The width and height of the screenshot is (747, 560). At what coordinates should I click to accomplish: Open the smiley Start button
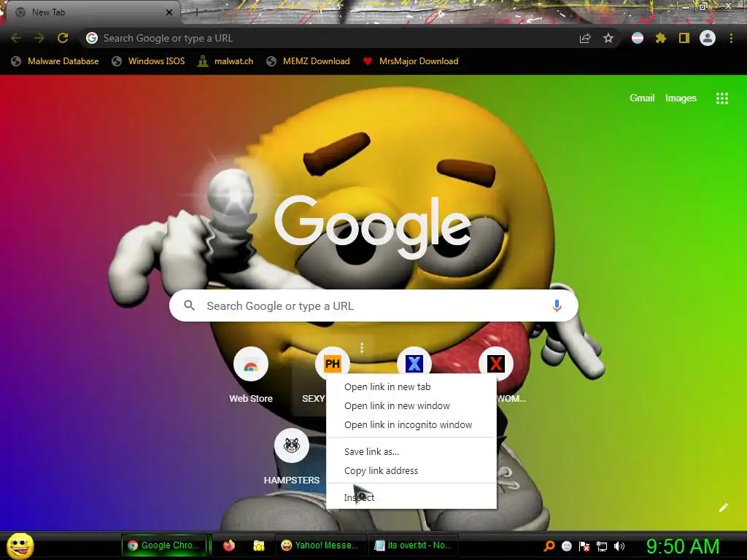coord(20,545)
